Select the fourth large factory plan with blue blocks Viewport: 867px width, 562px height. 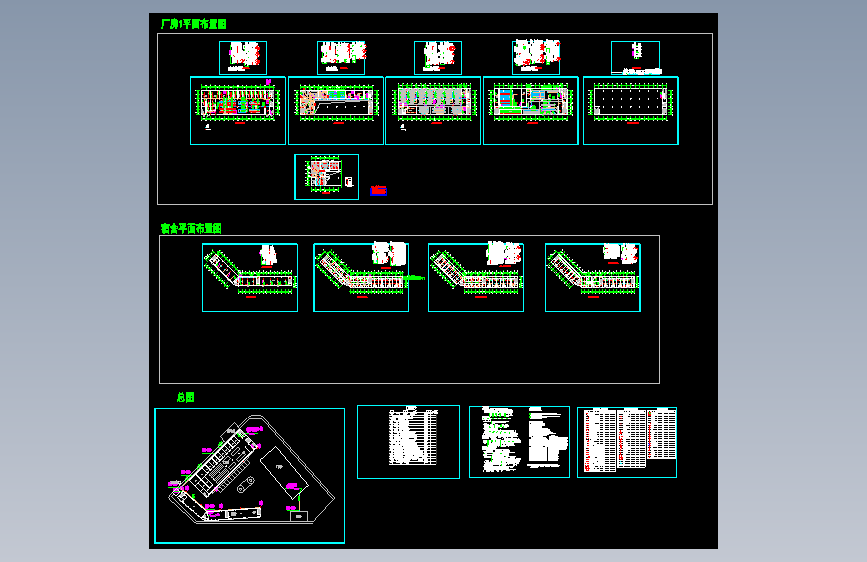point(531,111)
